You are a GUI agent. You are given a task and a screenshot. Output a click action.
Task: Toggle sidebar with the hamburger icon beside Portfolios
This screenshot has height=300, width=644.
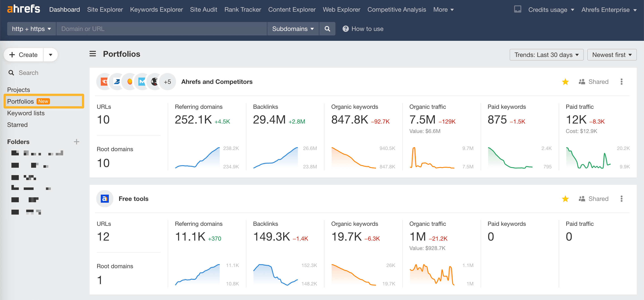[93, 54]
